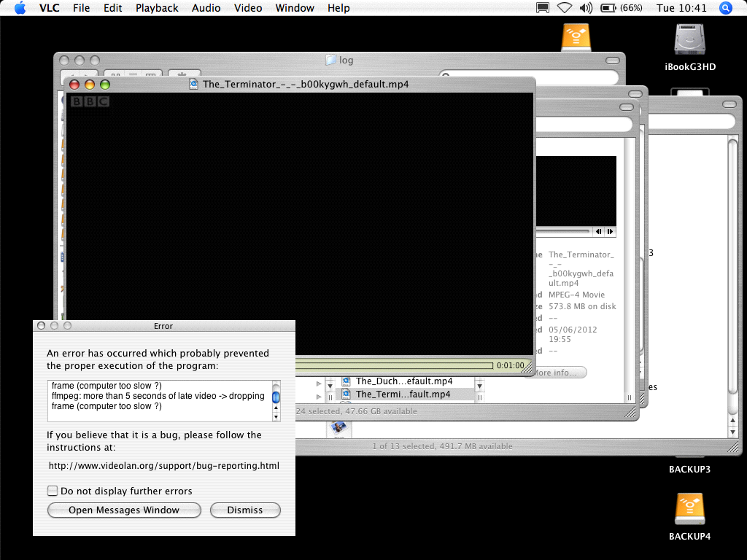The image size is (747, 560).
Task: Click the movie file icon in the VLC title bar
Action: (x=193, y=85)
